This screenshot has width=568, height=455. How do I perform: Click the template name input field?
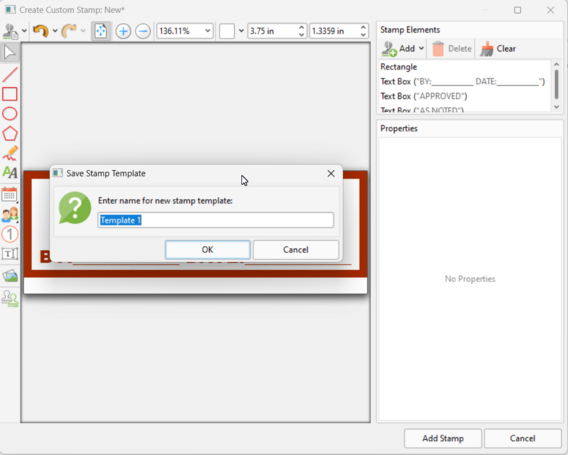(216, 220)
